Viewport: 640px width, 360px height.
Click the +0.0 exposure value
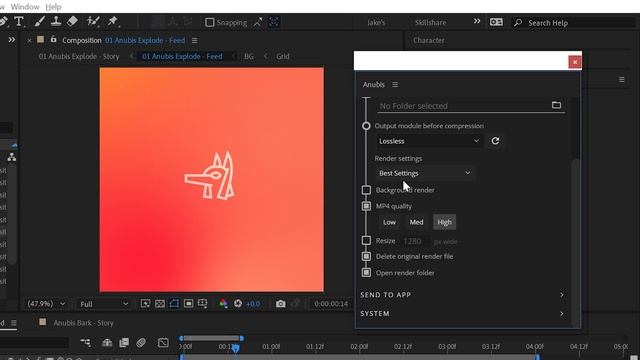(253, 304)
